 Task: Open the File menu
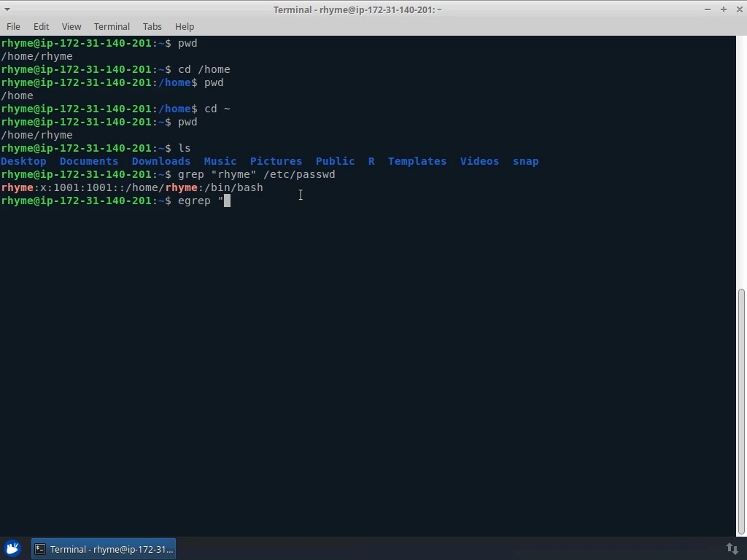tap(13, 26)
